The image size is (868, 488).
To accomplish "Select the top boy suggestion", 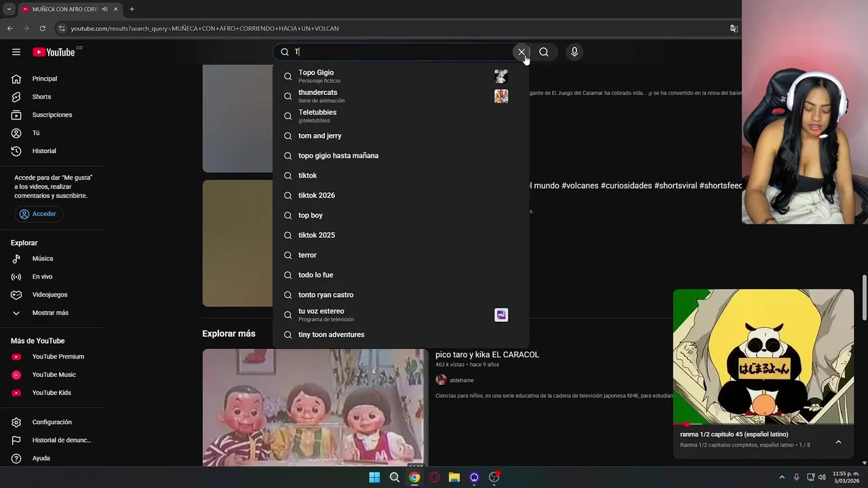I will [x=401, y=216].
